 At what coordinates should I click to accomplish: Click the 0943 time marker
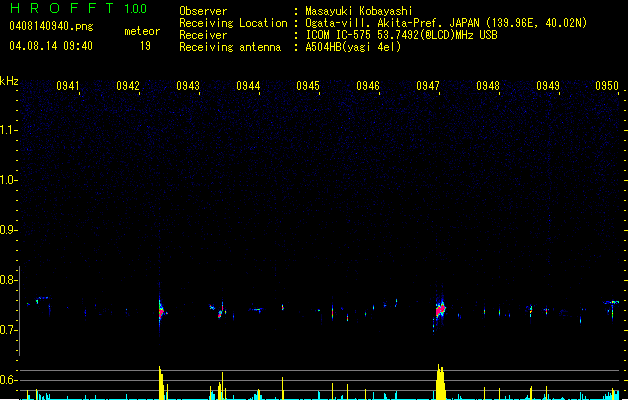coord(188,86)
